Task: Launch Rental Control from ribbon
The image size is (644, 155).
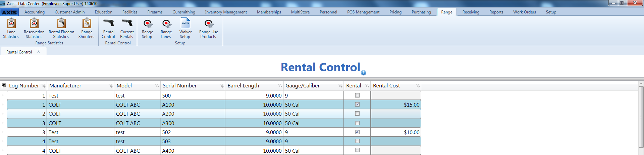Action: click(x=108, y=29)
